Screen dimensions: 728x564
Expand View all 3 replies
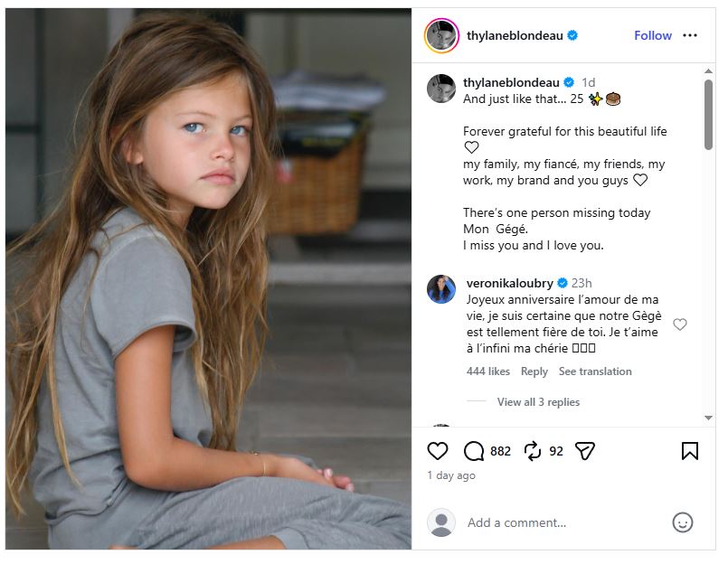(538, 402)
